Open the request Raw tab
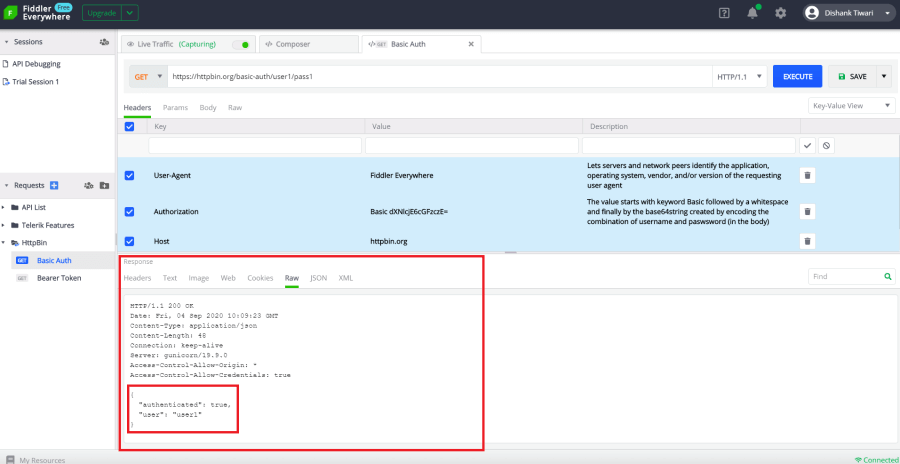The image size is (900, 464). (235, 107)
